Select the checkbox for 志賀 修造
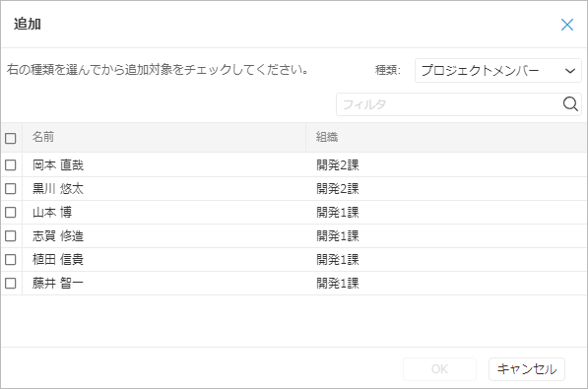The width and height of the screenshot is (588, 389). pyautogui.click(x=11, y=236)
